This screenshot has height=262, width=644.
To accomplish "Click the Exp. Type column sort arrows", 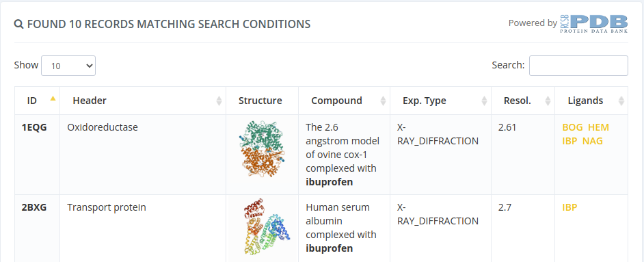I will 484,101.
